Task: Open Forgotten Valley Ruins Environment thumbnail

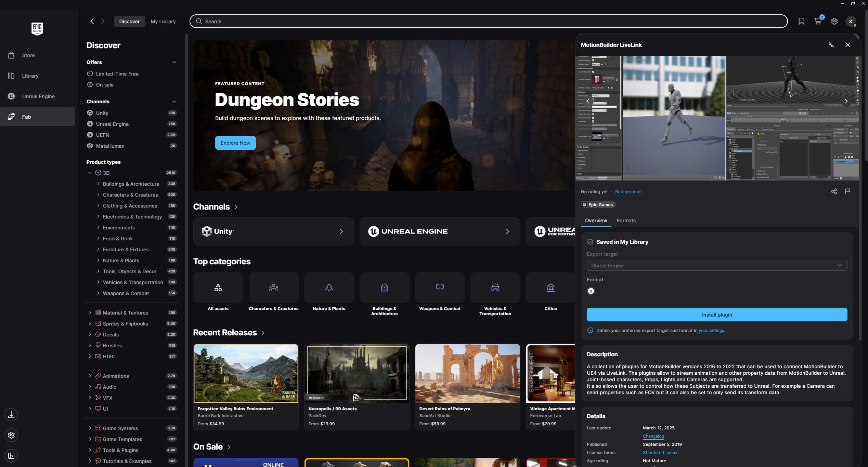Action: [246, 373]
